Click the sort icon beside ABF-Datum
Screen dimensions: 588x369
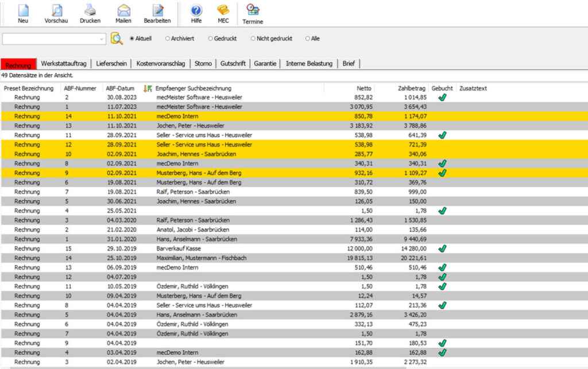click(148, 89)
